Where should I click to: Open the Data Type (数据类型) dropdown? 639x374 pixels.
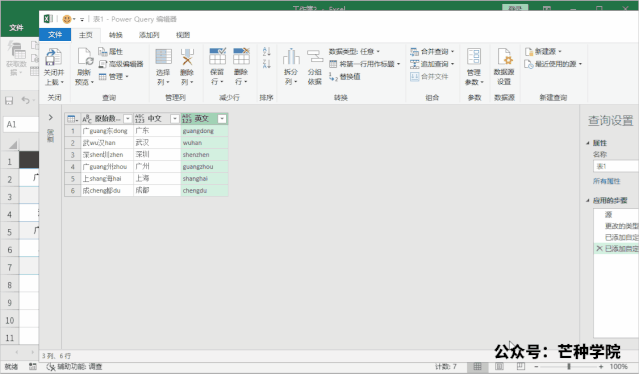pyautogui.click(x=354, y=51)
